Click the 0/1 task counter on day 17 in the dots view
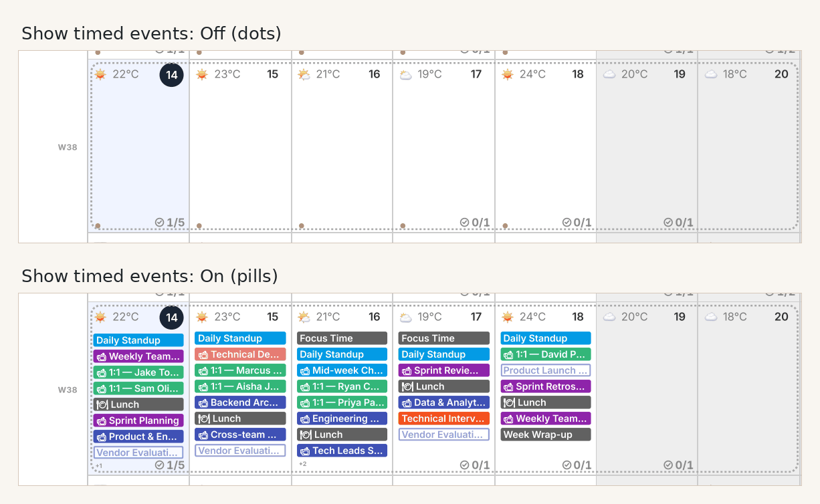 pyautogui.click(x=475, y=223)
